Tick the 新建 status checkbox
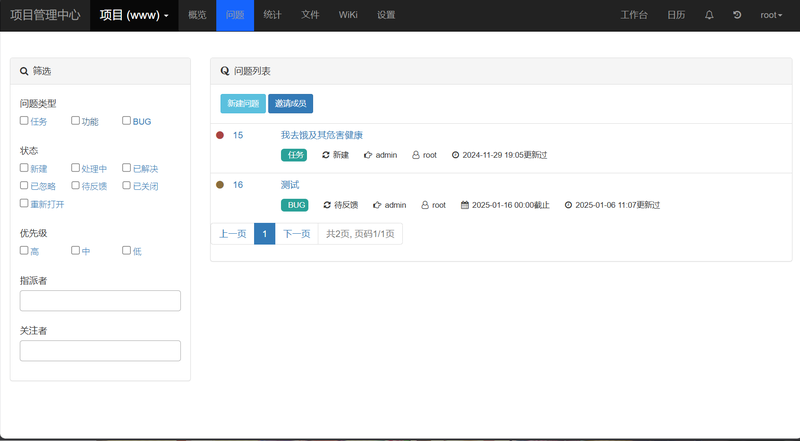The image size is (800, 441). (24, 167)
